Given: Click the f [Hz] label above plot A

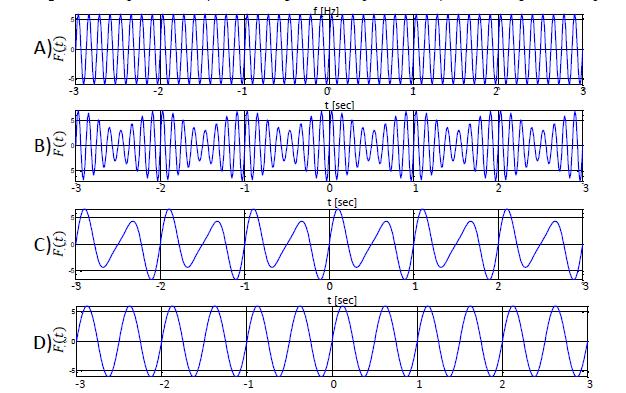Looking at the screenshot, I should 326,11.
